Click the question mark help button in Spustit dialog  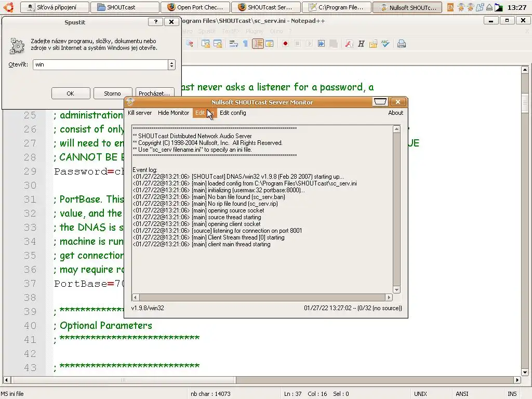click(x=156, y=22)
